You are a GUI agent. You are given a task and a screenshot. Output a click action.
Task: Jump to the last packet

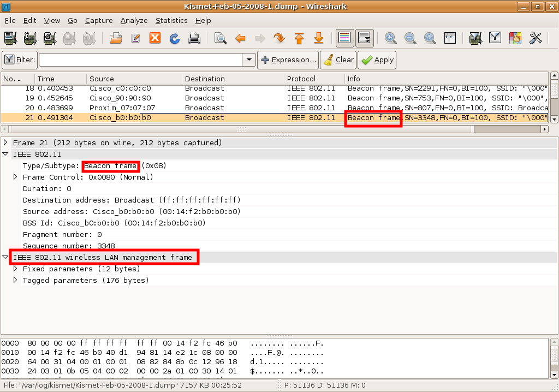coord(319,38)
